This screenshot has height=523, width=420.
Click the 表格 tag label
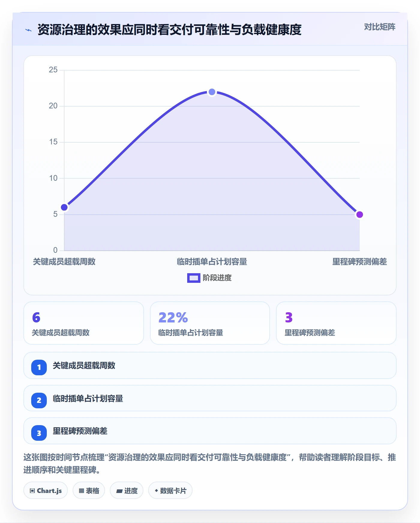[92, 491]
